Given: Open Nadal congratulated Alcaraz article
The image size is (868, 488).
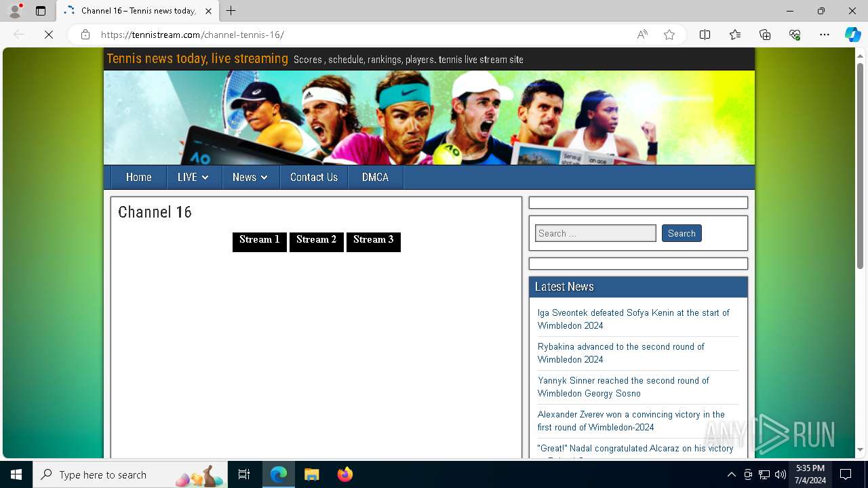Looking at the screenshot, I should [x=635, y=449].
